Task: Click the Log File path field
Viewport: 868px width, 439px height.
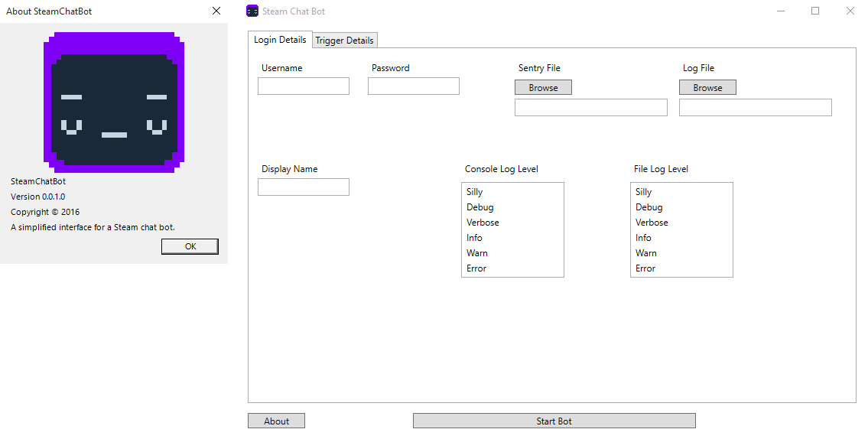Action: [x=755, y=107]
